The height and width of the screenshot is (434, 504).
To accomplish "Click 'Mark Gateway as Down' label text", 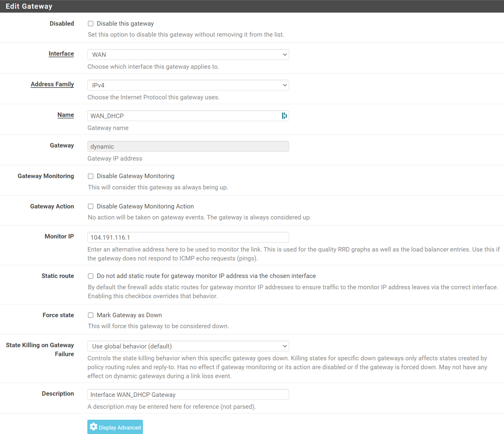I will [129, 315].
